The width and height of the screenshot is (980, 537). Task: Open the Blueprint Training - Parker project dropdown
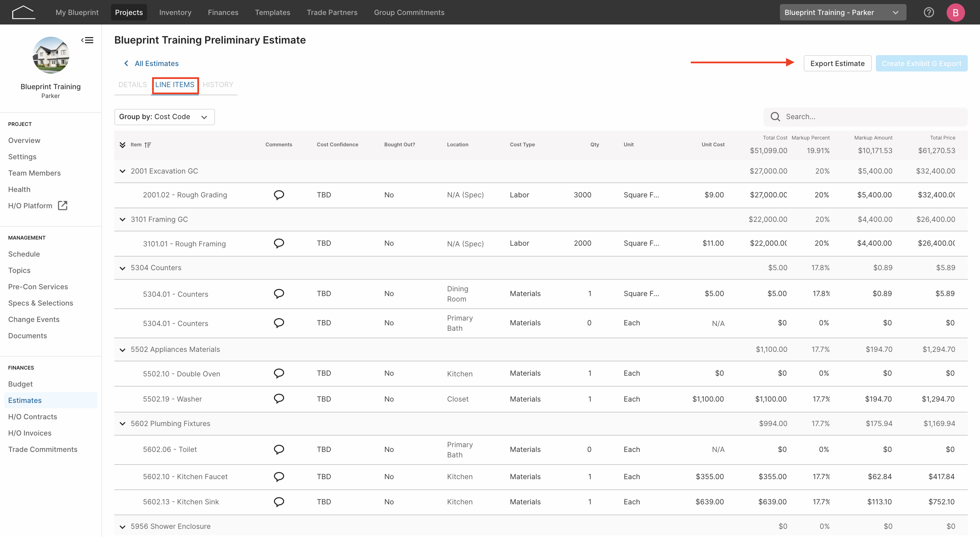point(843,12)
